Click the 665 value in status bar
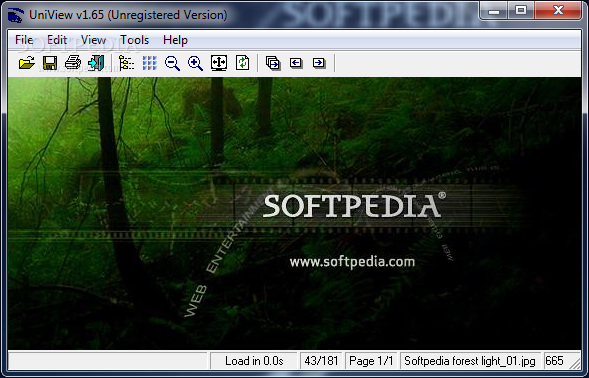 pyautogui.click(x=554, y=361)
